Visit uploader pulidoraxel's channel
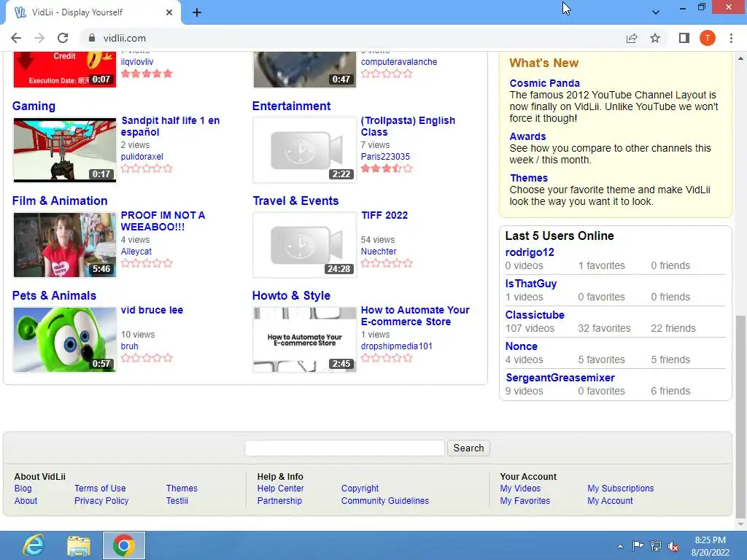This screenshot has width=747, height=560. pos(142,156)
